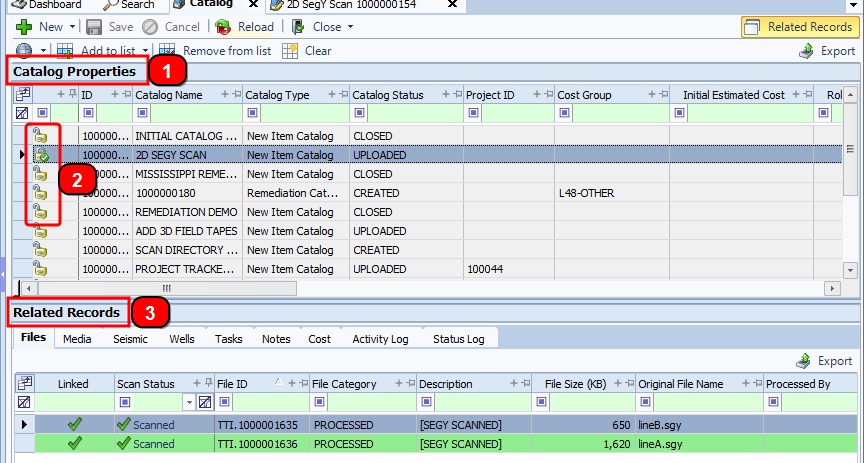
Task: Switch to the Wells tab
Action: pos(182,338)
